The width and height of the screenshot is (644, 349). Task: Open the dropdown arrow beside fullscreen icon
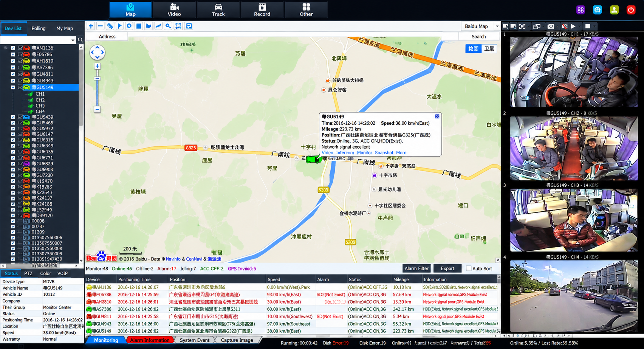529,26
